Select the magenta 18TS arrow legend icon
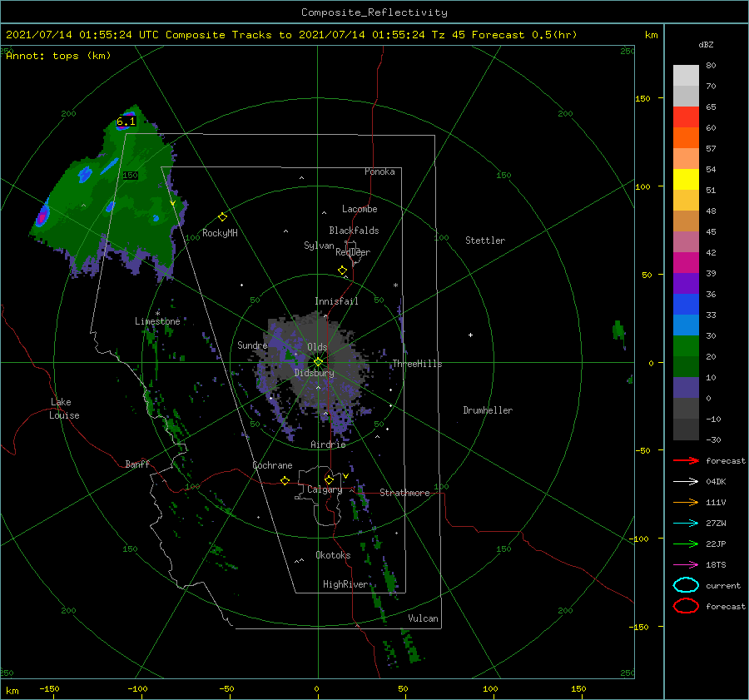This screenshot has width=749, height=700. coord(686,565)
